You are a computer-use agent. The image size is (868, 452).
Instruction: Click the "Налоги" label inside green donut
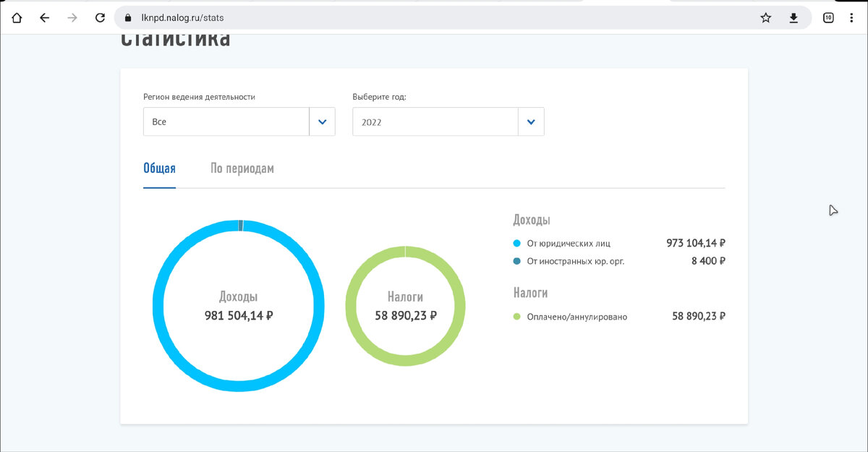pos(405,297)
